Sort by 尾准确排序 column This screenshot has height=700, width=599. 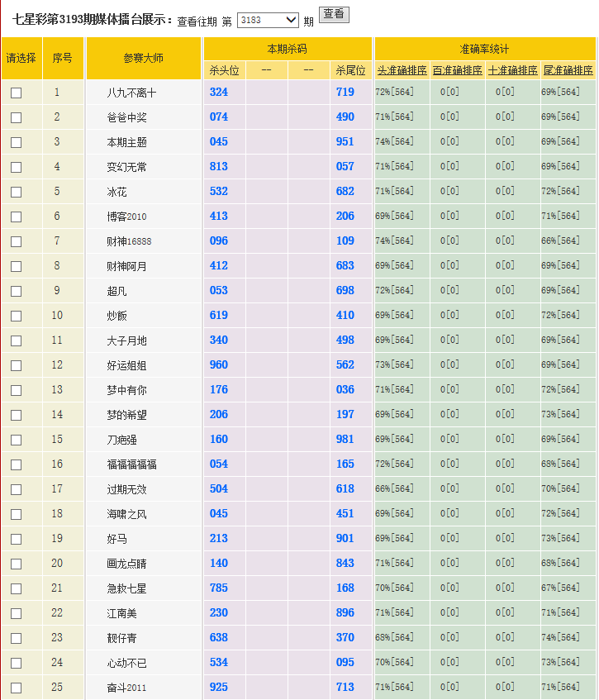[x=568, y=71]
